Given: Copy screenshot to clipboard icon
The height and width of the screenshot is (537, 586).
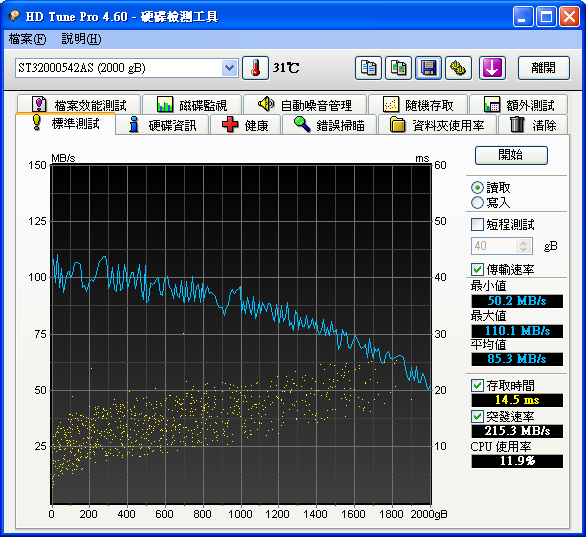Looking at the screenshot, I should point(398,68).
